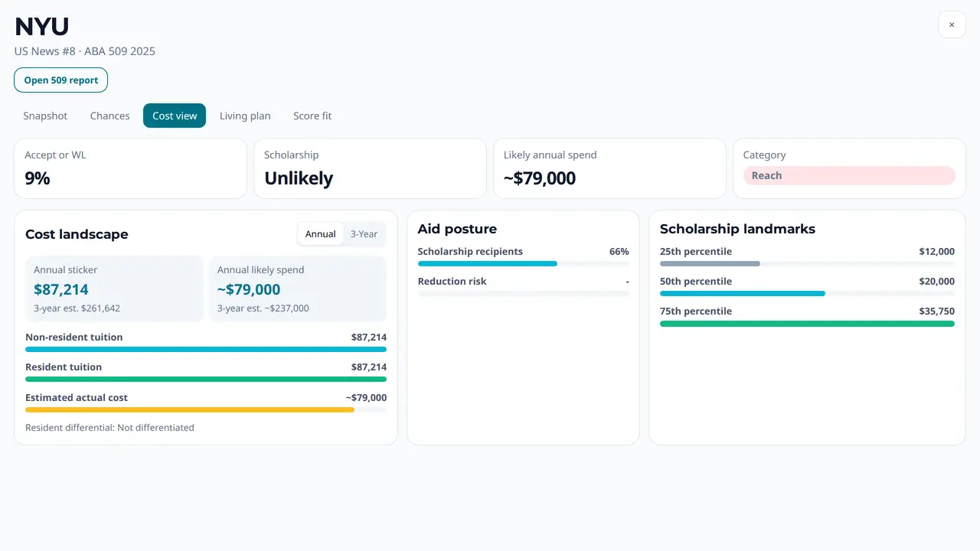Open the 509 report
Viewport: 980px width, 551px height.
click(61, 80)
